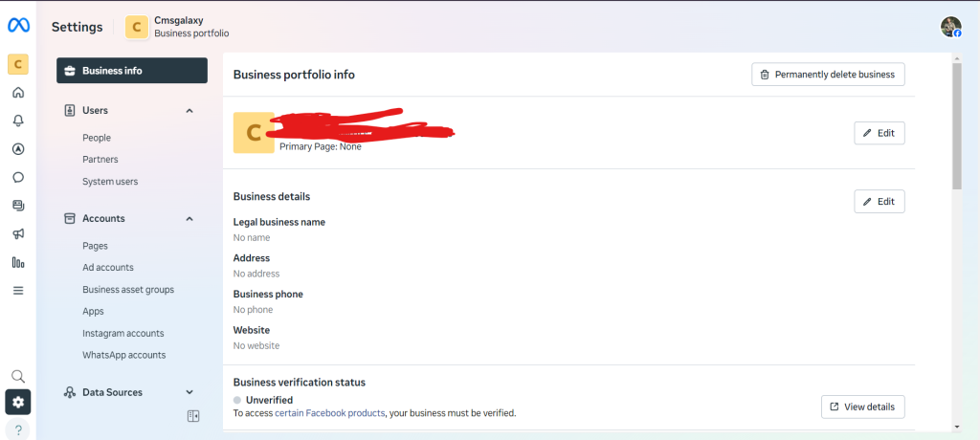Click the Cmsgalaxy business portfolio switcher
This screenshot has width=980, height=440.
[x=177, y=27]
